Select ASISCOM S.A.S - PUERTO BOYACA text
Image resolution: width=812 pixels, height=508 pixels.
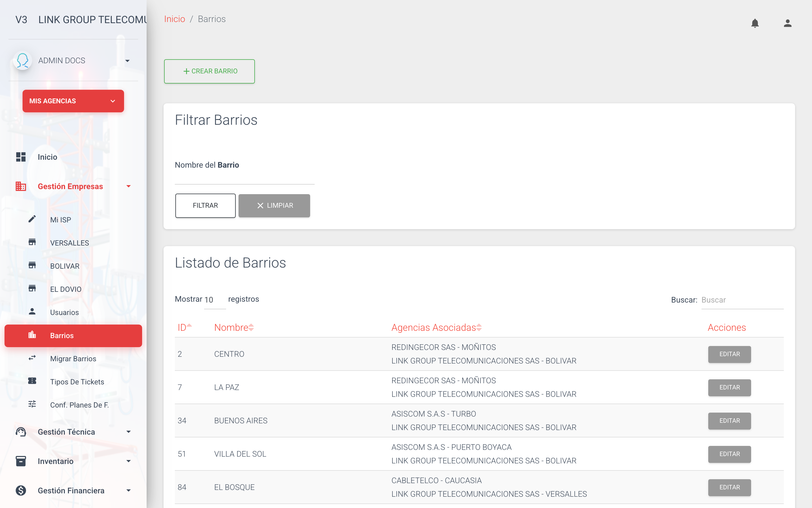tap(451, 447)
